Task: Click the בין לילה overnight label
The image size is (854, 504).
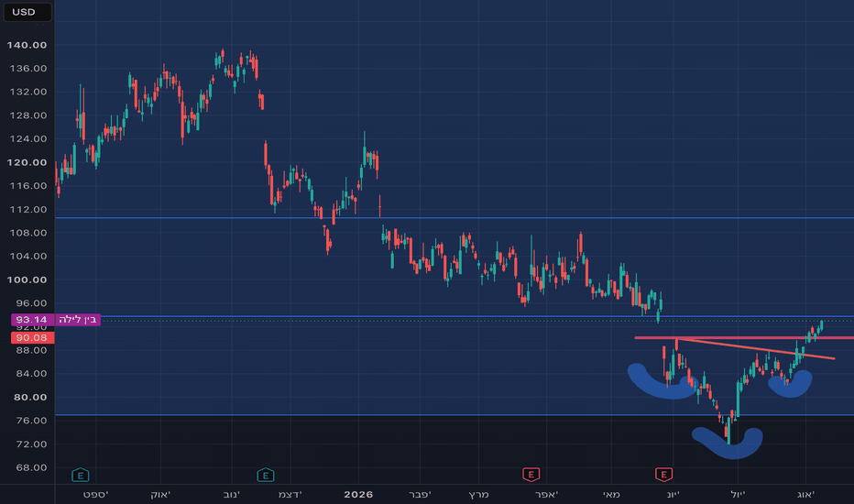Action: (x=77, y=319)
